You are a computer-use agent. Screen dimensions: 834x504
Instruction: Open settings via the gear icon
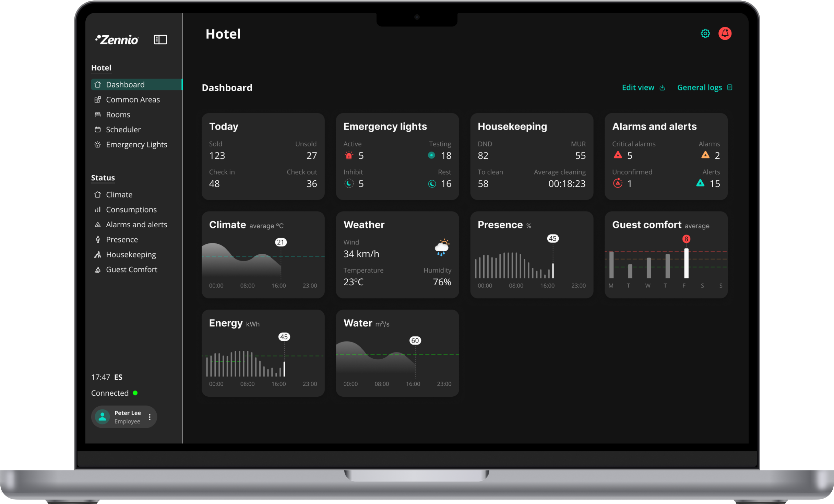coord(705,34)
